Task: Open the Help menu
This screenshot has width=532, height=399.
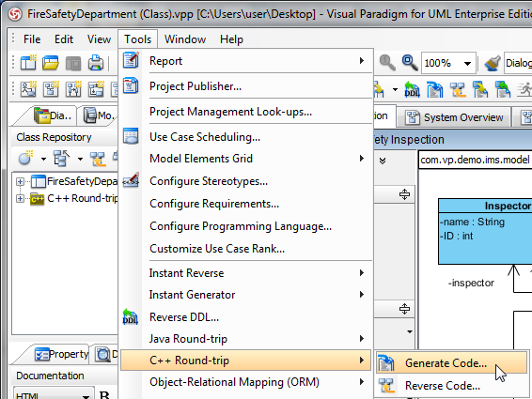Action: [x=231, y=39]
